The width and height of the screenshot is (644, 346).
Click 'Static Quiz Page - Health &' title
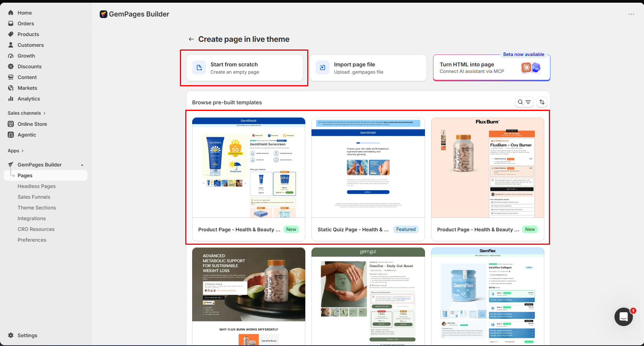point(353,229)
